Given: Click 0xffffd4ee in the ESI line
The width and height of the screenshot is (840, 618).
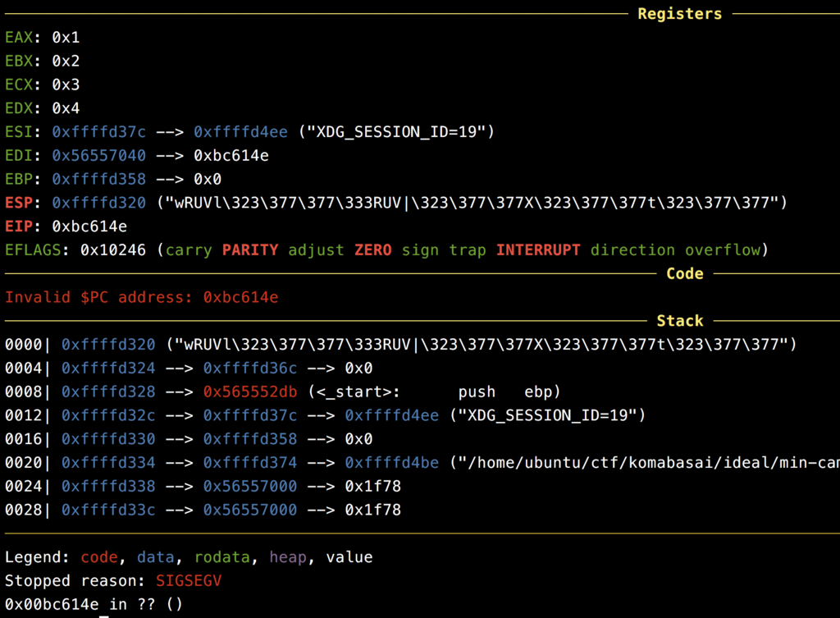Looking at the screenshot, I should 240,131.
